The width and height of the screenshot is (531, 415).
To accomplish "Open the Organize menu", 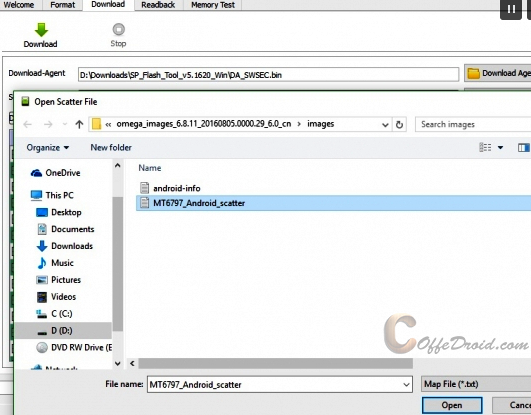I will coord(48,148).
